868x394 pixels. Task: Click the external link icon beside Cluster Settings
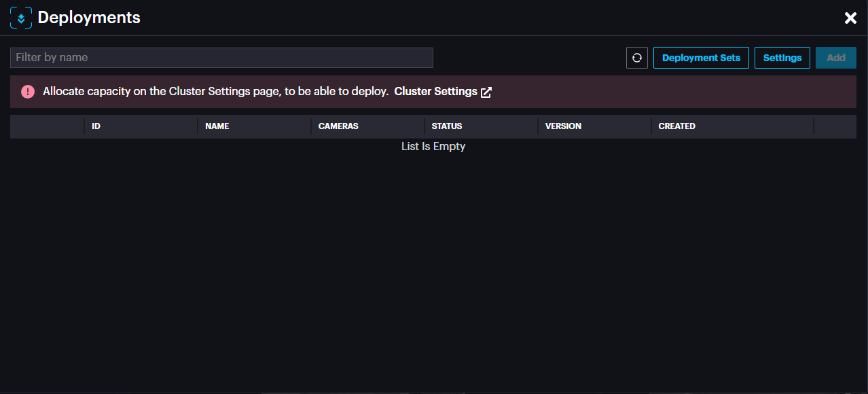tap(486, 92)
